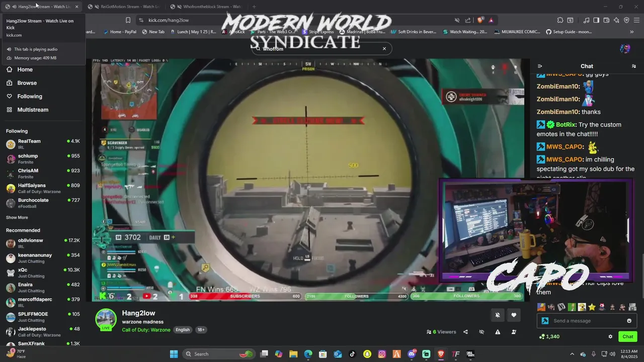Open recommended channel xQc
Screen dimensions: 644x362
point(43,273)
